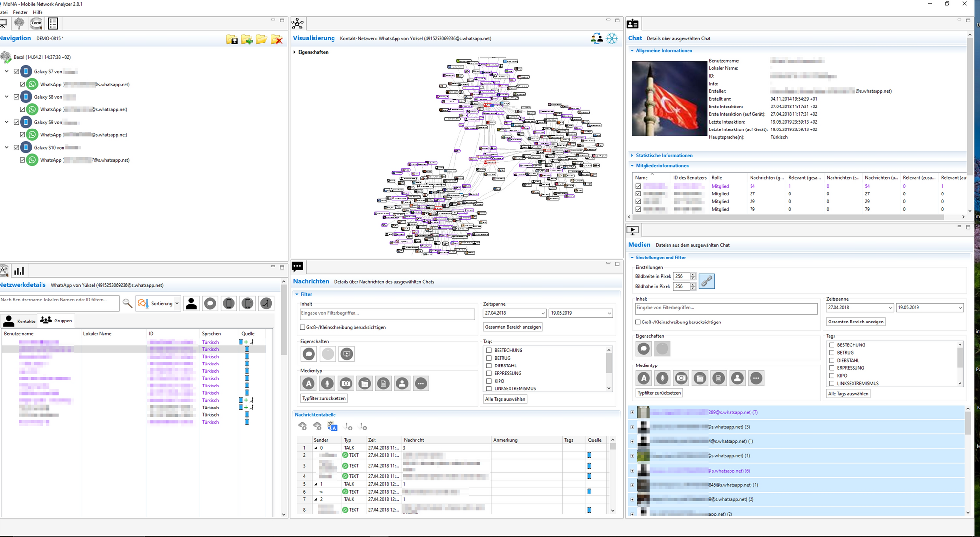Enable Groß-/Kleinschreibung checkbox in Nachrichten filter
This screenshot has height=537, width=980.
pyautogui.click(x=302, y=327)
